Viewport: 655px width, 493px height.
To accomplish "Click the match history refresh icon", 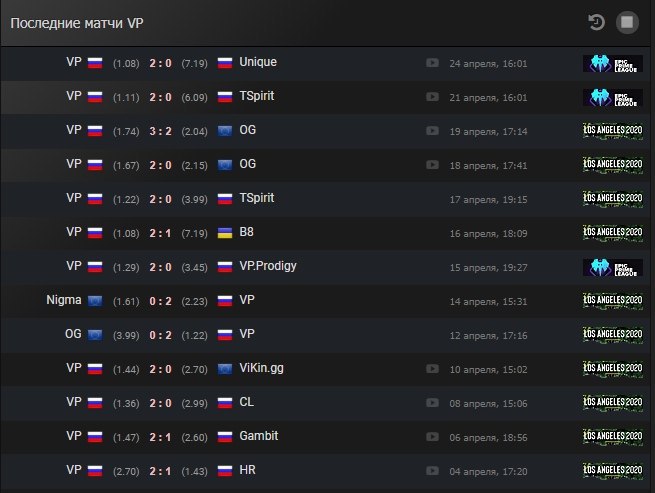I will (596, 22).
